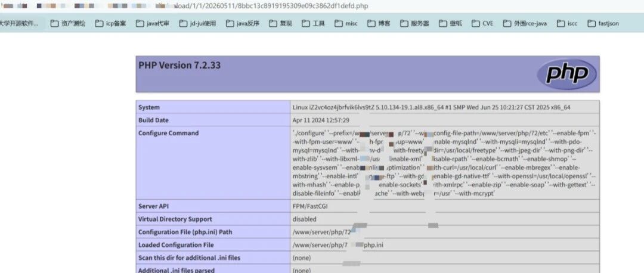
Task: Open the fastjson bookmark folder
Action: point(603,23)
